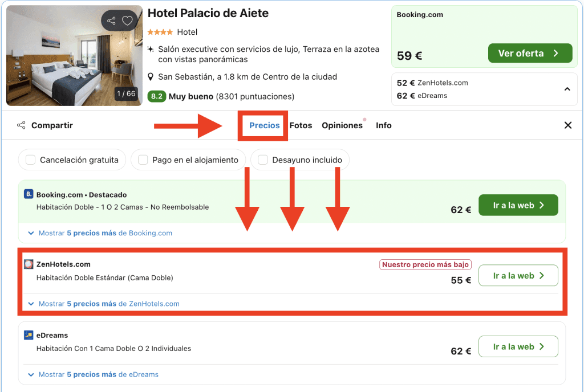Show 5 more prices from ZenHotels.com
This screenshot has height=392, width=584.
tap(104, 304)
